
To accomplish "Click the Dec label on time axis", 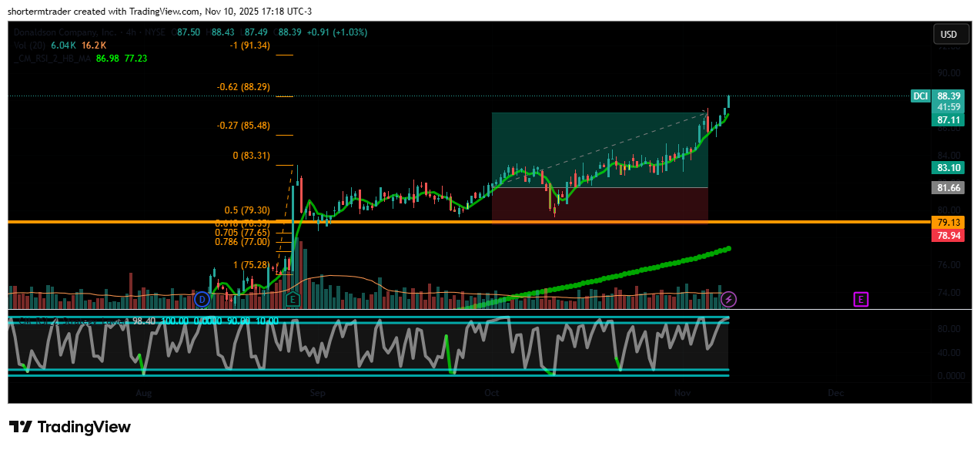I will coord(835,393).
